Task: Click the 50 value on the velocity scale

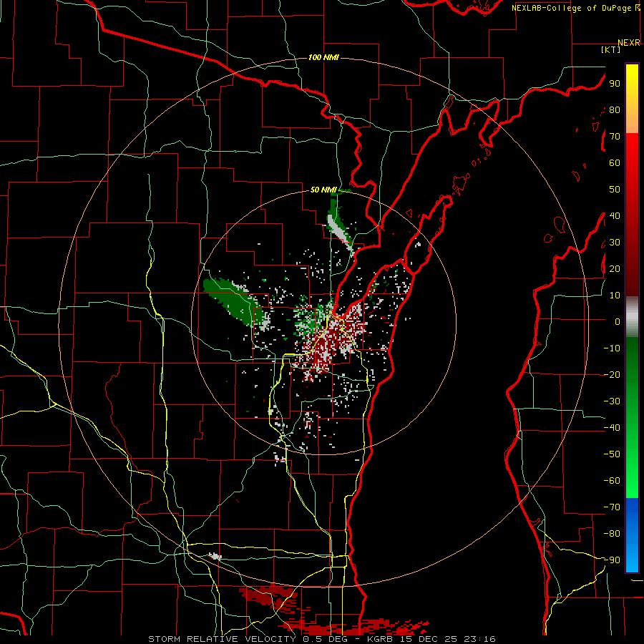Action: tap(615, 190)
